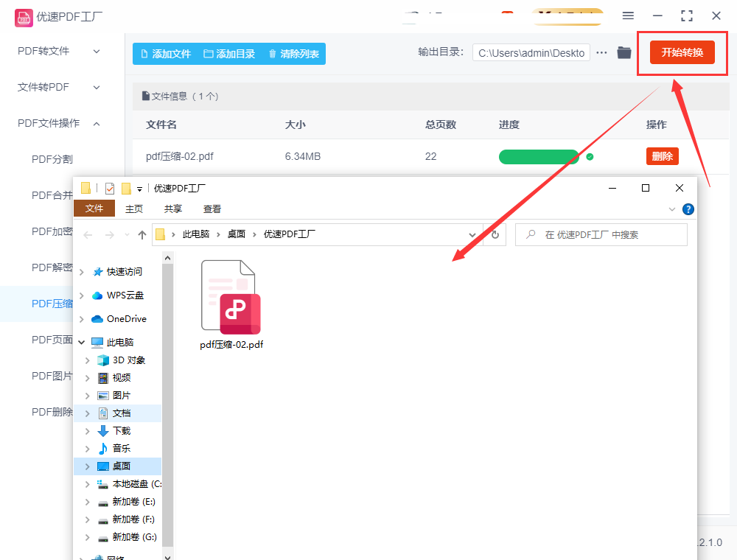Viewport: 737px width, 560px height.
Task: Select OneDrive in the navigation tree
Action: pyautogui.click(x=127, y=318)
